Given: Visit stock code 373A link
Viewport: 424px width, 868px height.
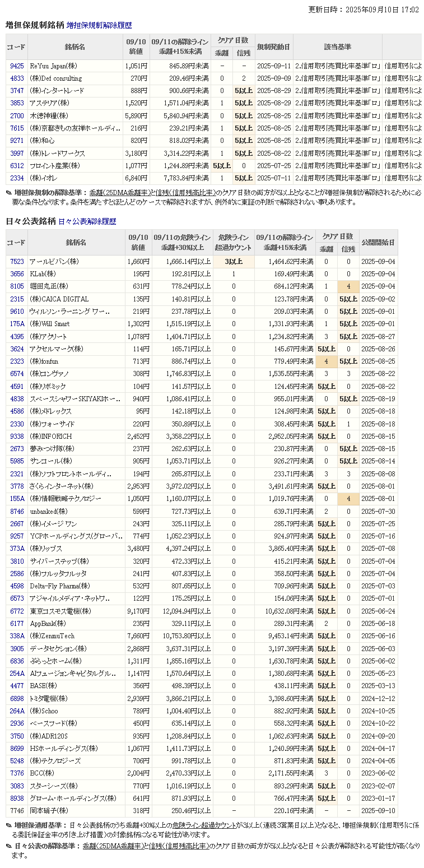Looking at the screenshot, I should coord(17,549).
